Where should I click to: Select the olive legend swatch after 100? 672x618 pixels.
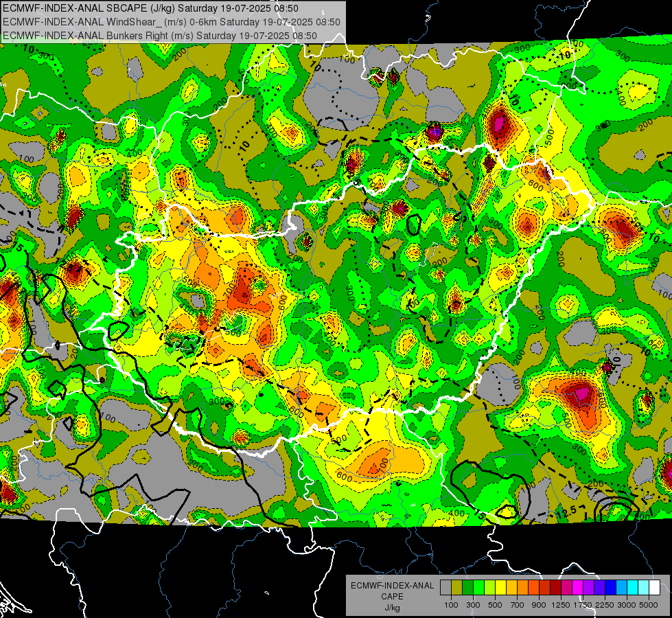(x=457, y=588)
